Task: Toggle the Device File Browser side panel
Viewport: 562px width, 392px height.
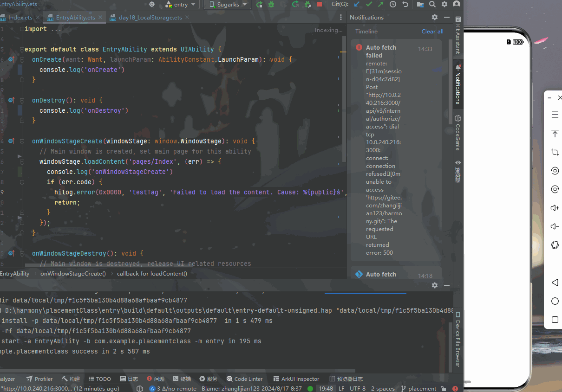Action: pyautogui.click(x=458, y=339)
